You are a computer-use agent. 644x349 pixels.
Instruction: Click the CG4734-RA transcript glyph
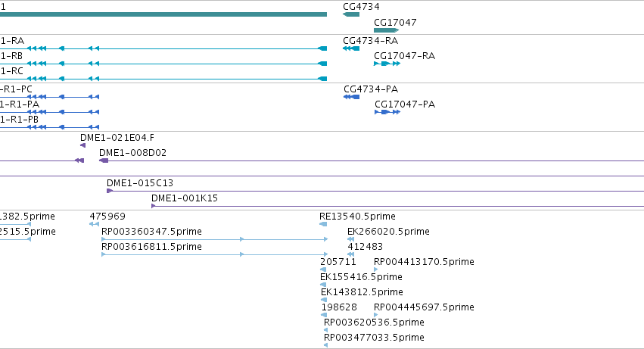(351, 48)
